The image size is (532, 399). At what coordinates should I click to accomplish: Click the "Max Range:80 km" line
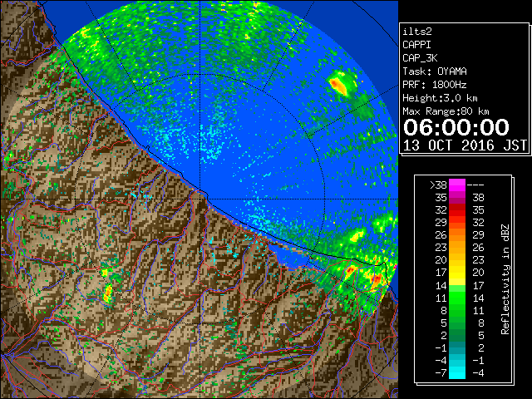(x=446, y=111)
